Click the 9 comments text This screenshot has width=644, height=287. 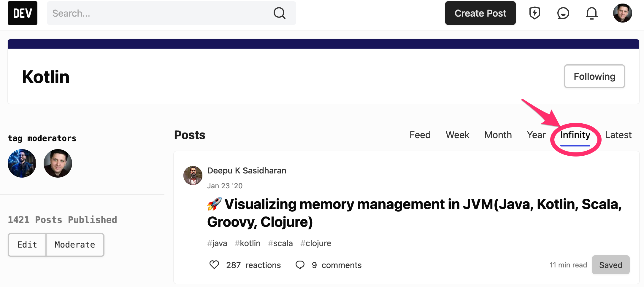point(337,265)
